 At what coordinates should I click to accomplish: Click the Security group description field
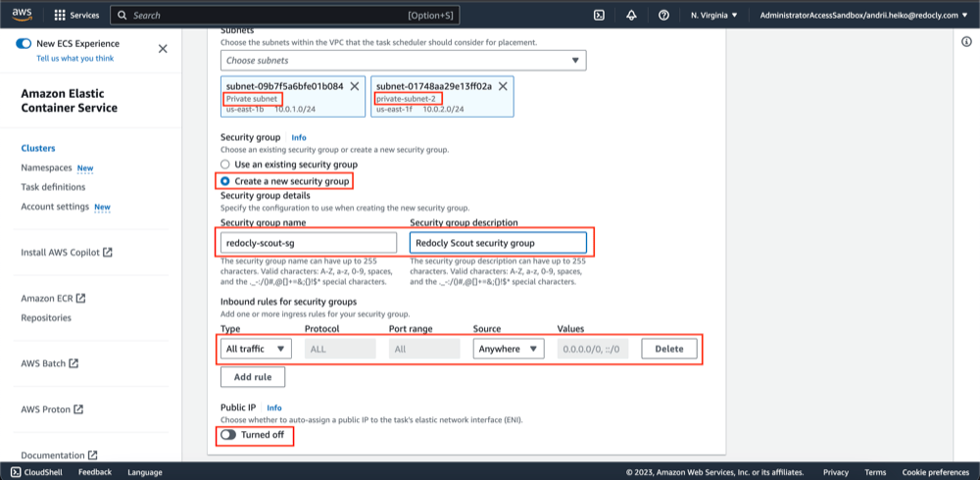[x=498, y=243]
